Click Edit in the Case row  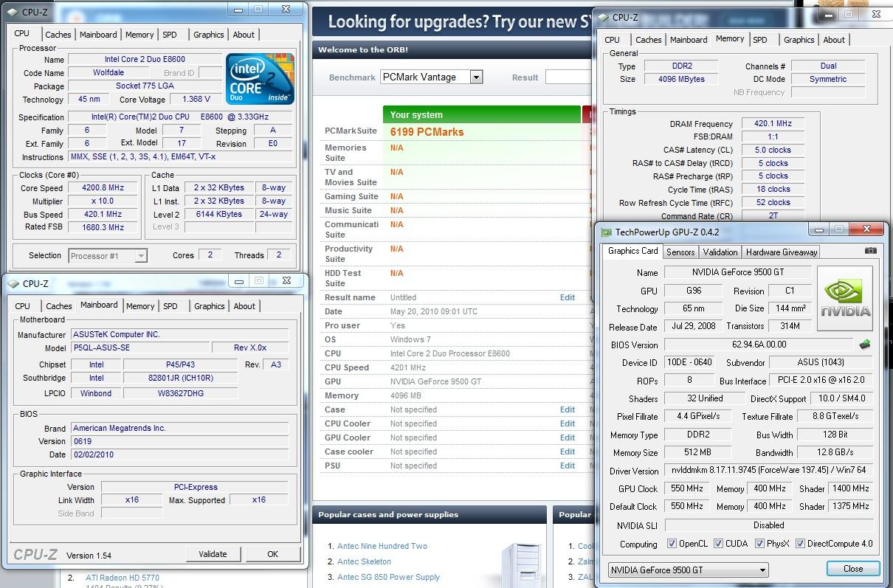pyautogui.click(x=567, y=409)
